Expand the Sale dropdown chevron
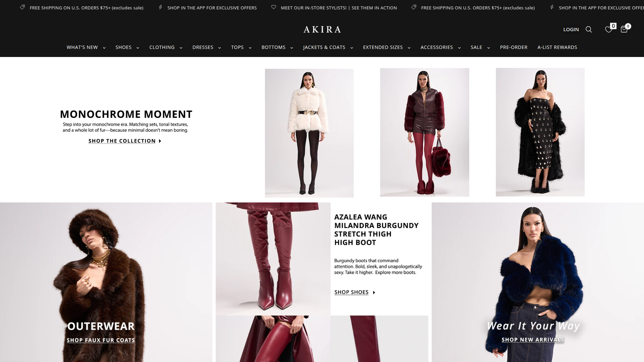 click(488, 48)
